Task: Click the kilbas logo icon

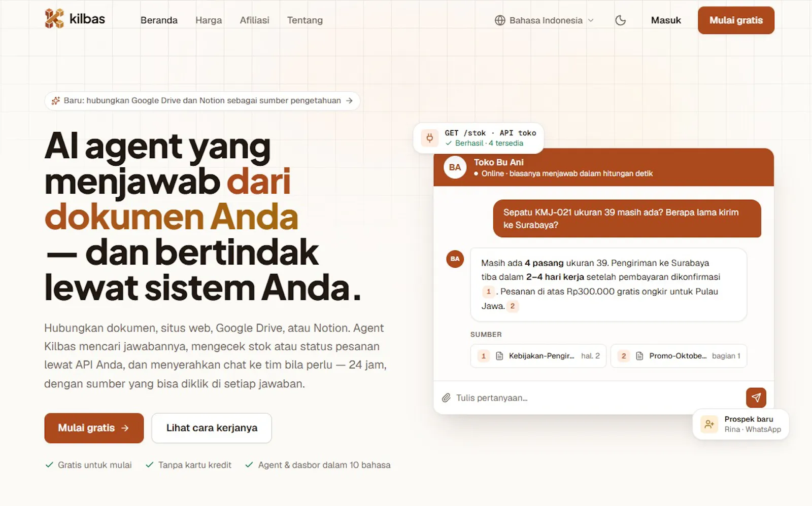Action: [54, 19]
